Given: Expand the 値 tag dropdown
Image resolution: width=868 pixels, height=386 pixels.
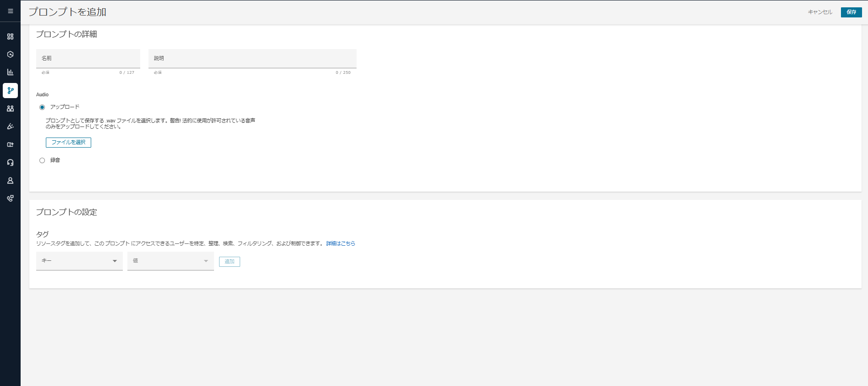Looking at the screenshot, I should coord(170,261).
